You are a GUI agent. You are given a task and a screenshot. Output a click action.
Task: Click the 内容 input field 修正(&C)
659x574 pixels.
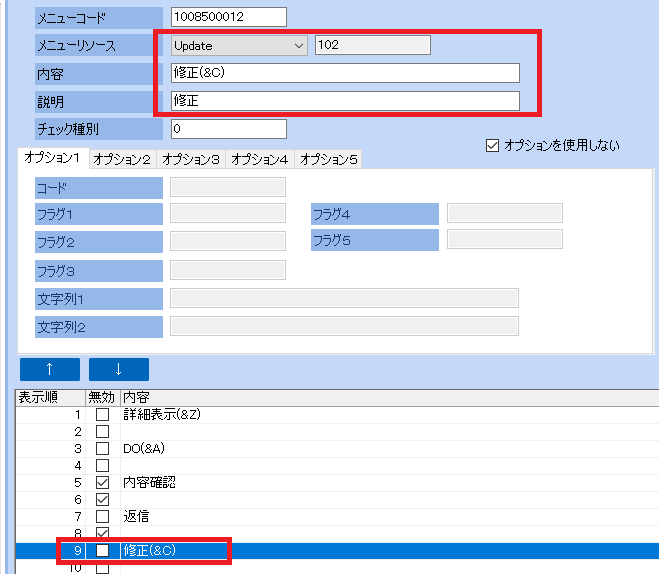pyautogui.click(x=345, y=73)
